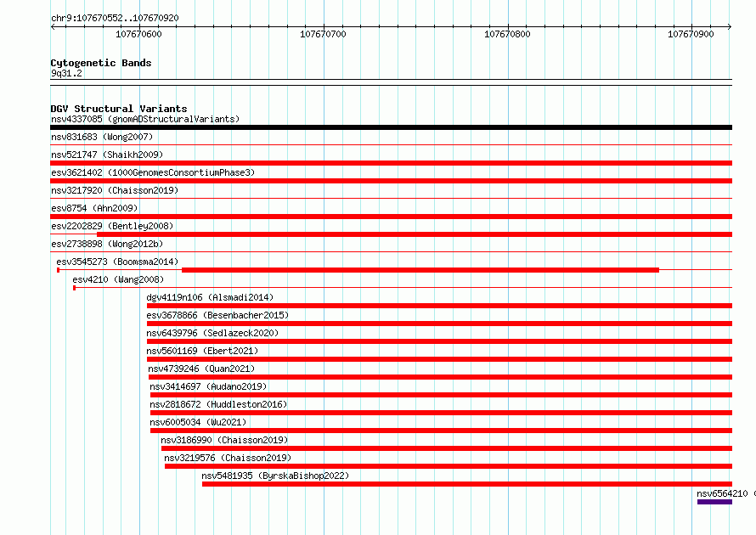Viewport: 756px width, 535px height.
Task: Select the red bar under esv2202829
Action: [x=415, y=234]
